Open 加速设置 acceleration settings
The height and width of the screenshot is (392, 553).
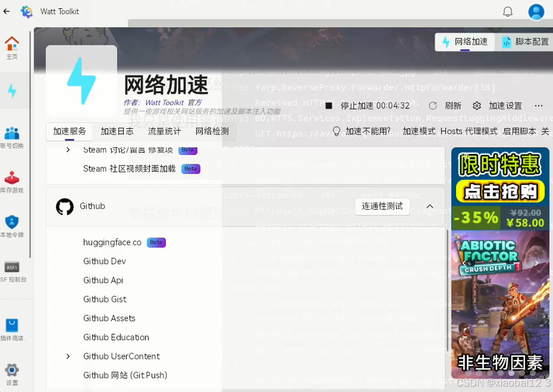[505, 106]
